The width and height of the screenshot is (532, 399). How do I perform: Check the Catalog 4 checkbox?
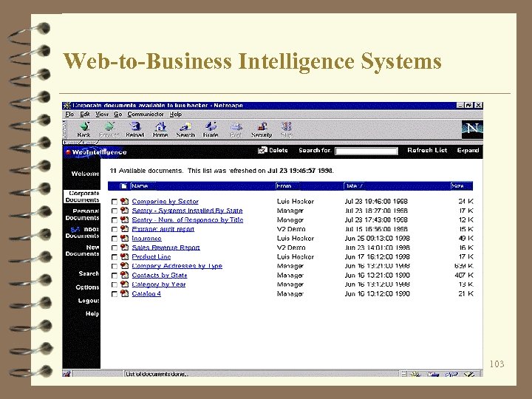[x=115, y=294]
